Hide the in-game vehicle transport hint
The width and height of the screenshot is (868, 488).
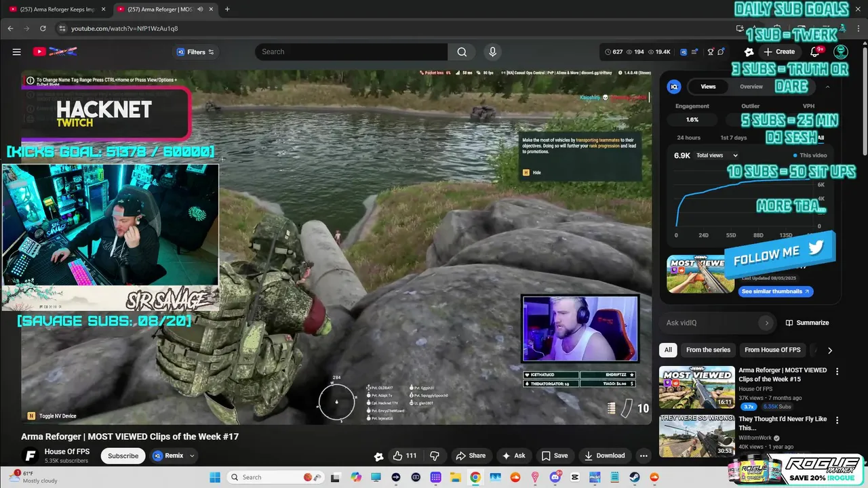(532, 173)
